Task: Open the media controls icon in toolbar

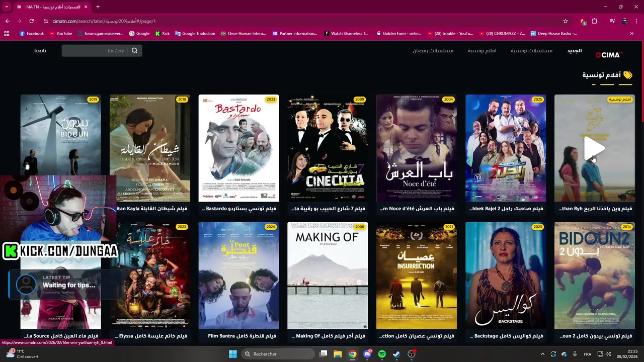Action: (x=612, y=21)
